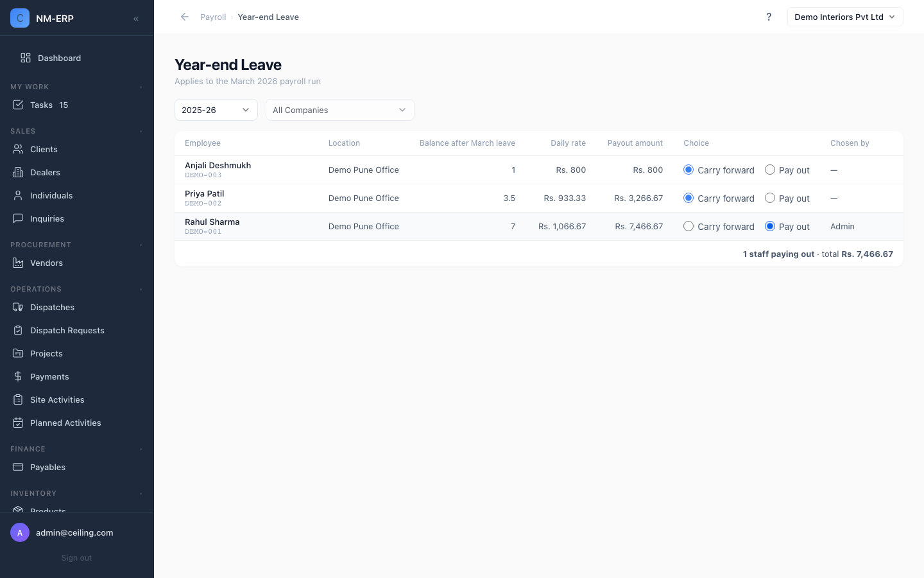Open the Clients menu label

44,149
